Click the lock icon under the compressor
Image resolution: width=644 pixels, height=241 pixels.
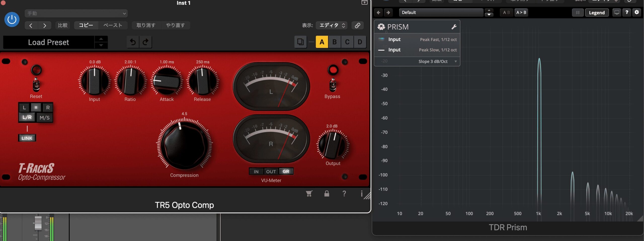(327, 193)
